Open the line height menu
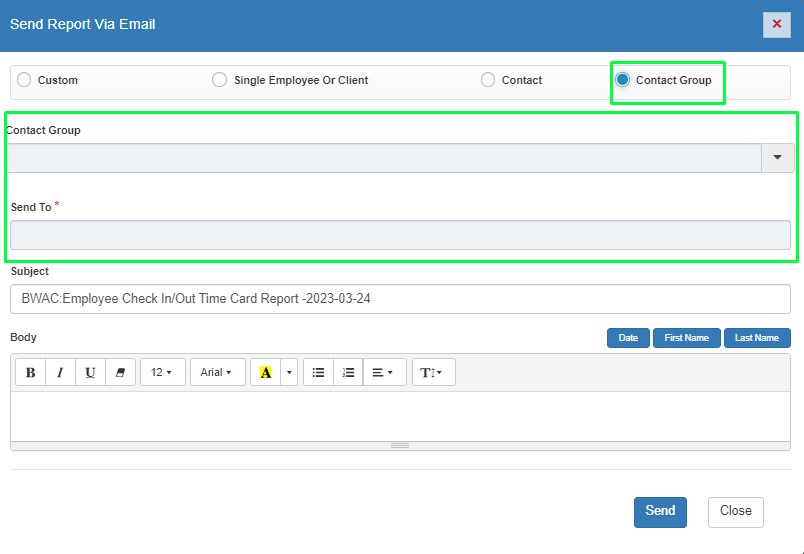 pyautogui.click(x=434, y=372)
